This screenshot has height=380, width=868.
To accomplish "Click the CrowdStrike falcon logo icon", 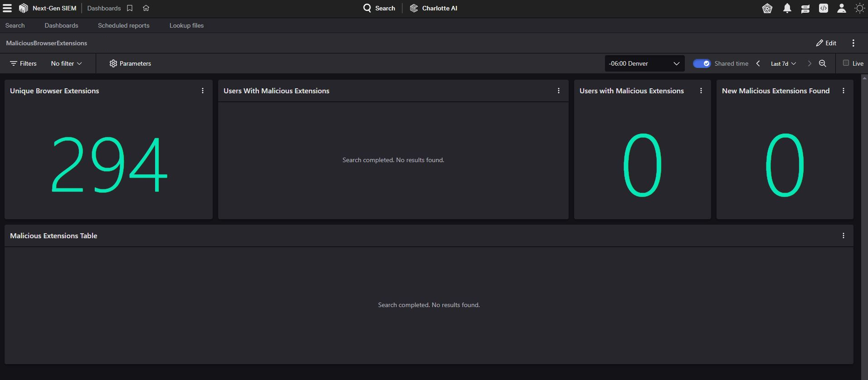I will [23, 8].
